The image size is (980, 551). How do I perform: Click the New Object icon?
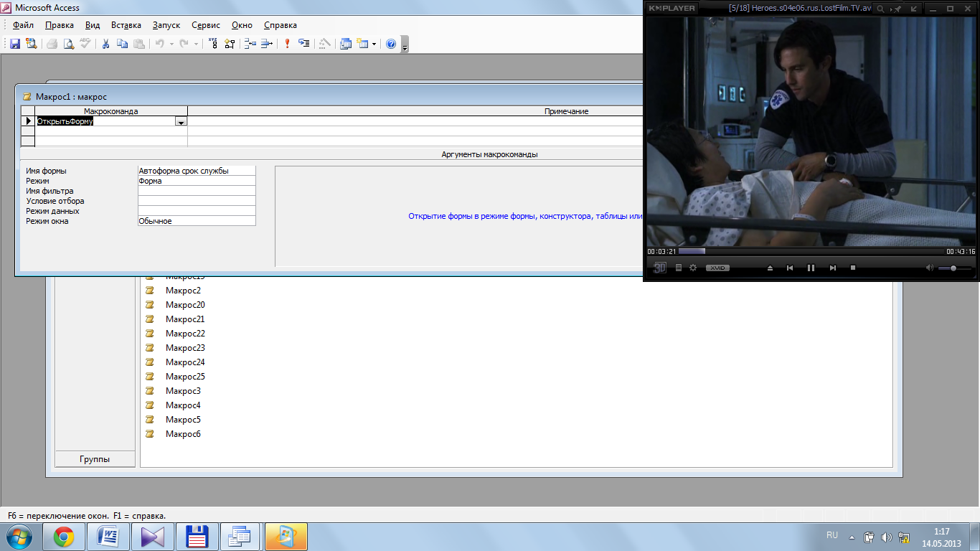tap(362, 44)
